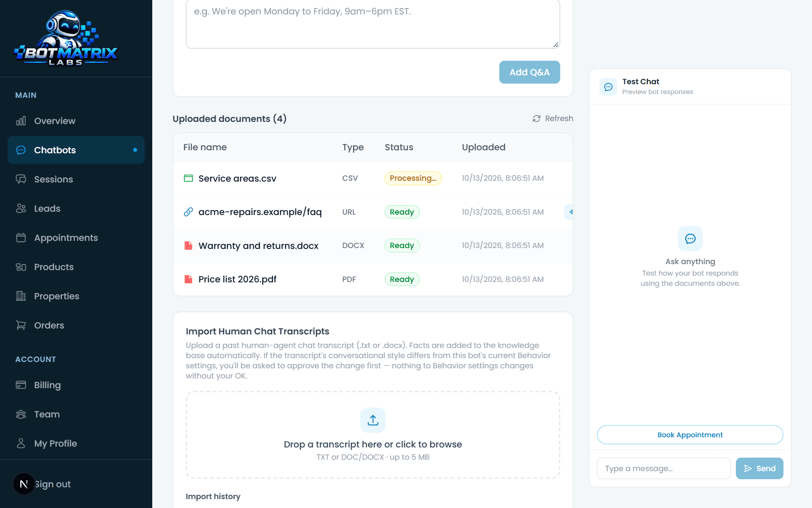Click the round N avatar badge
Screen dimensions: 812x508
[24, 484]
